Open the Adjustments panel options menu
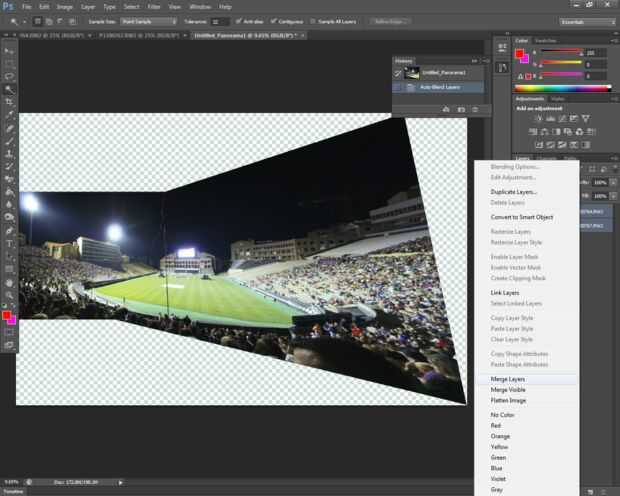The image size is (620, 496). pos(614,98)
